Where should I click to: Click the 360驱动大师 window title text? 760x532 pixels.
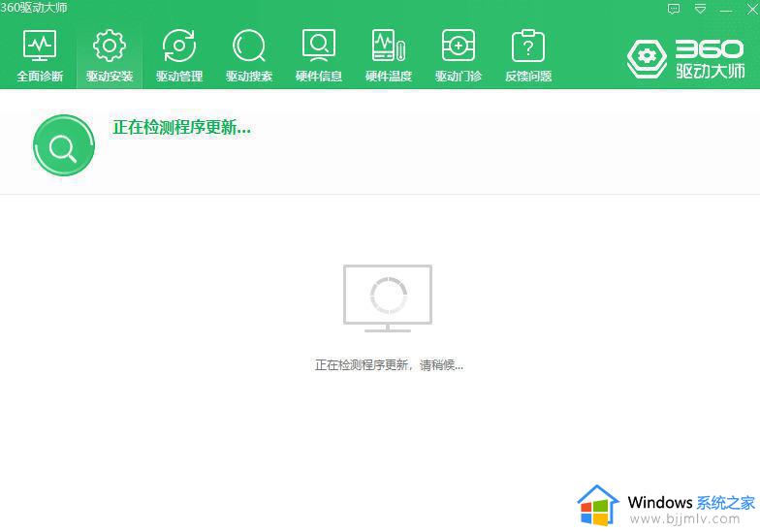[34, 8]
